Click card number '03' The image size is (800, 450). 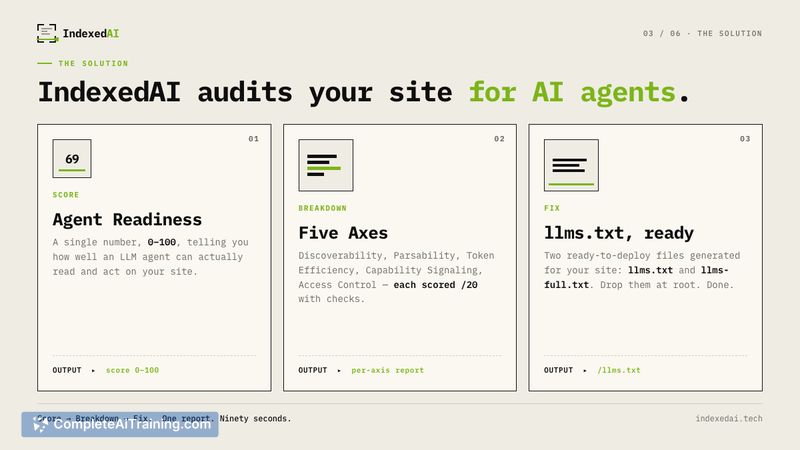tap(745, 139)
